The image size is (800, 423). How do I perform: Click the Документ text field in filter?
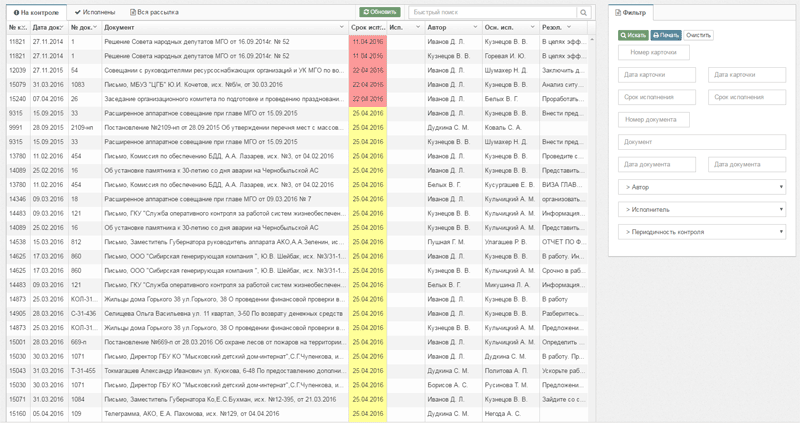pyautogui.click(x=701, y=142)
